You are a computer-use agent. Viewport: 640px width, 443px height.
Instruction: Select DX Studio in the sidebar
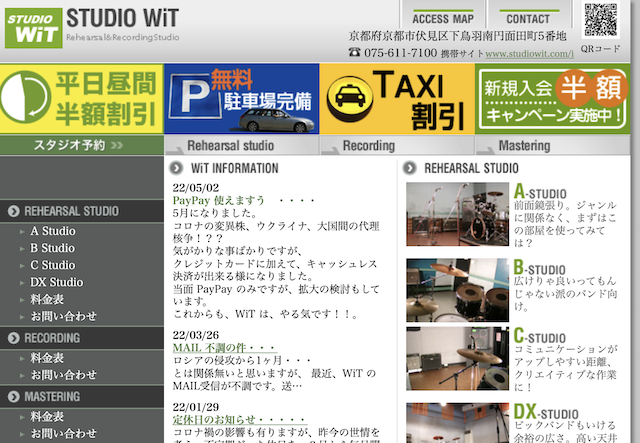coord(56,282)
